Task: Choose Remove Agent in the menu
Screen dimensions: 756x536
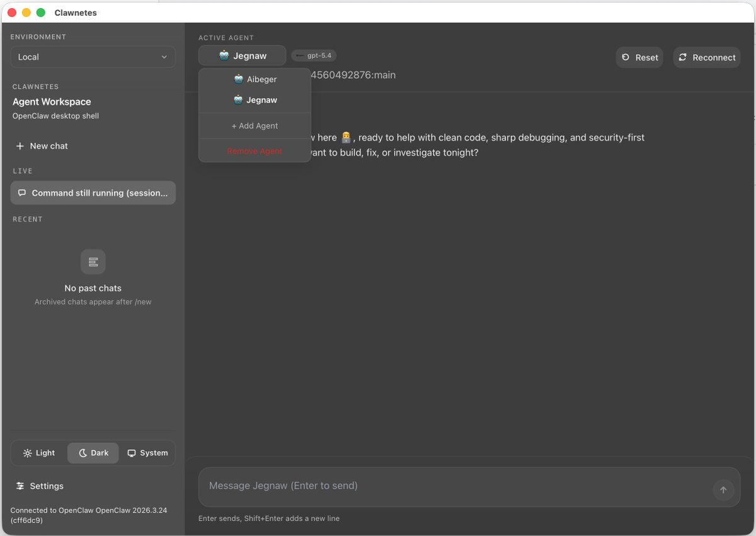Action: point(255,151)
